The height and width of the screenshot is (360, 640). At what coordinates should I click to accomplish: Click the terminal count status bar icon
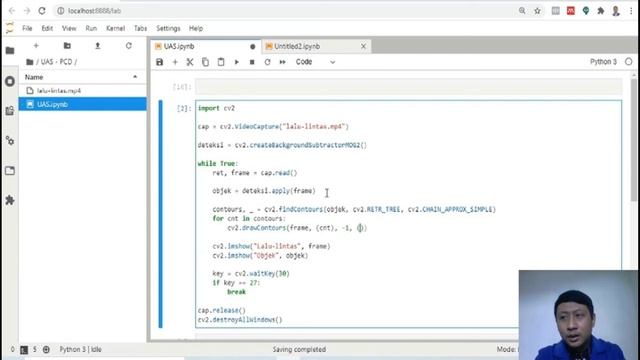point(24,349)
